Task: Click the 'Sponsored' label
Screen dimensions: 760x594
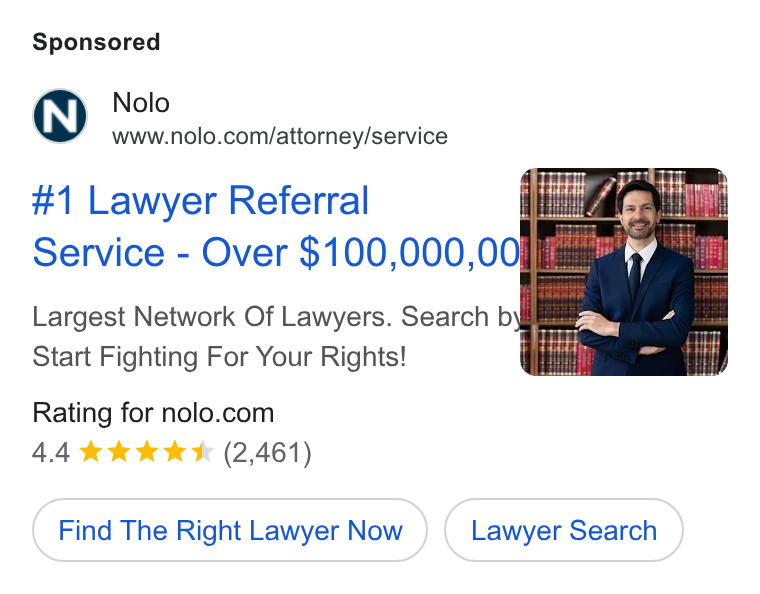Action: (96, 42)
